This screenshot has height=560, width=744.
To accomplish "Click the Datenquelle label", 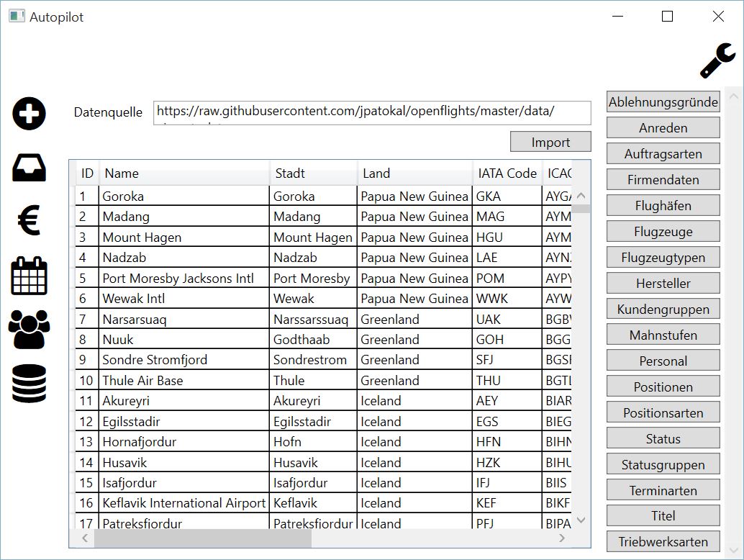I will click(108, 112).
